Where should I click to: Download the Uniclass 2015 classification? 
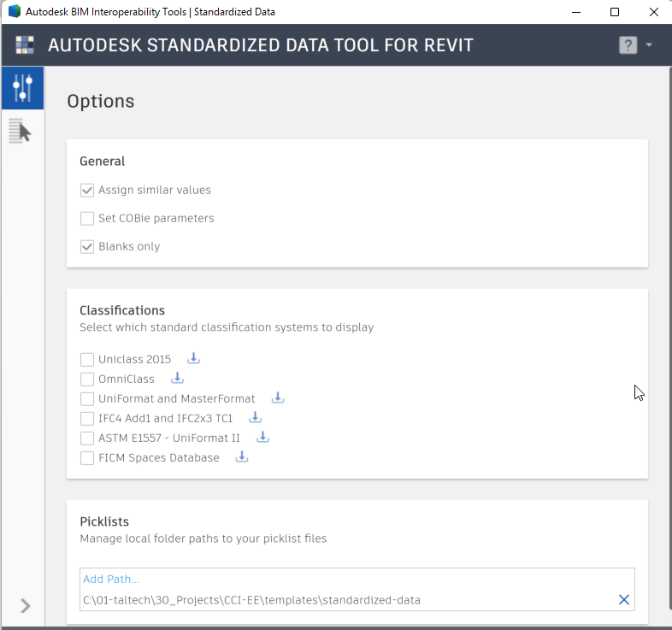point(194,358)
